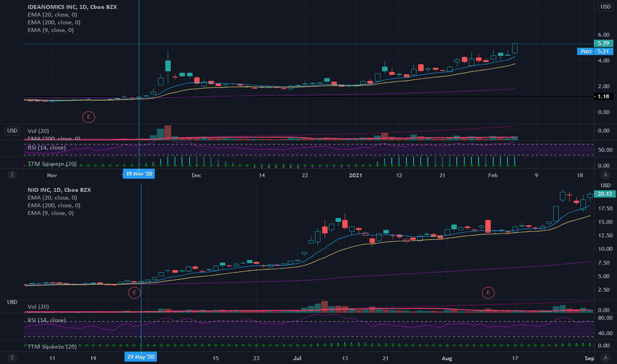The height and width of the screenshot is (364, 617).
Task: Click EMA (200, close, 0) legend on NIO chart
Action: (54, 205)
